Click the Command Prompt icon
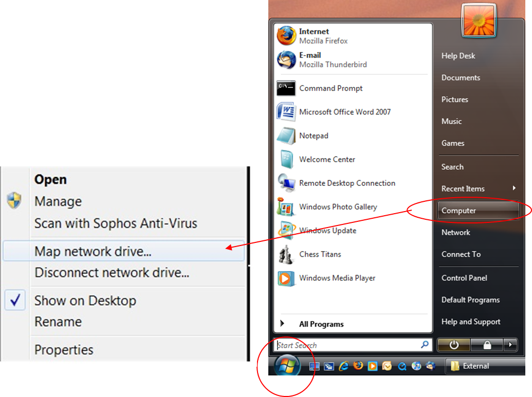Screen dimensions: 532x397 286,88
